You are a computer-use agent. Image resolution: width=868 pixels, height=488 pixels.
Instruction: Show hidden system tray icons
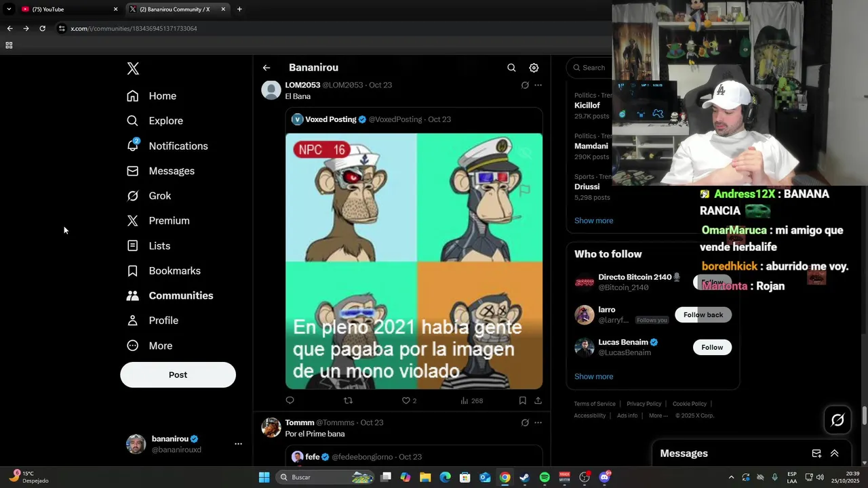click(x=731, y=477)
